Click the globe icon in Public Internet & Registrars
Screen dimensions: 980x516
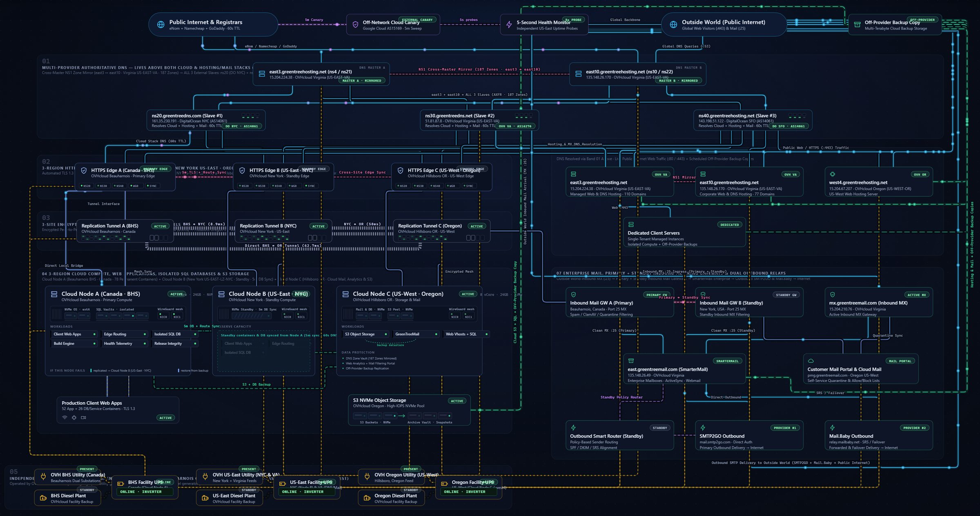pos(161,25)
